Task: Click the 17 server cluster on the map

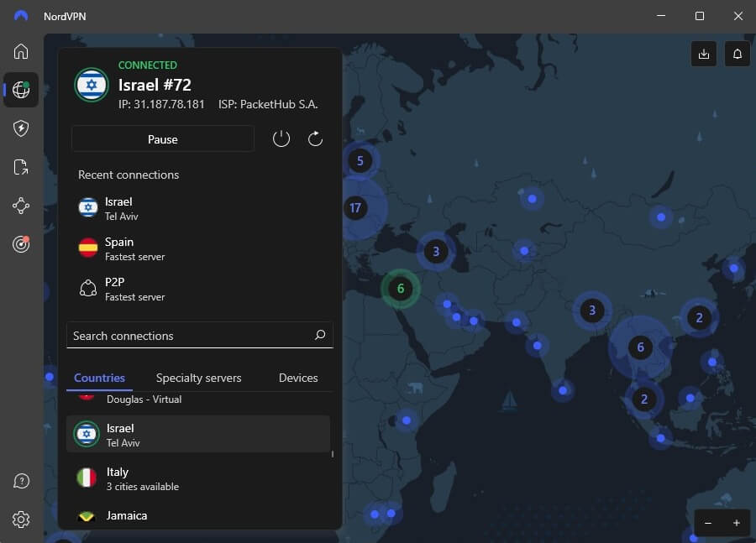Action: [x=355, y=208]
